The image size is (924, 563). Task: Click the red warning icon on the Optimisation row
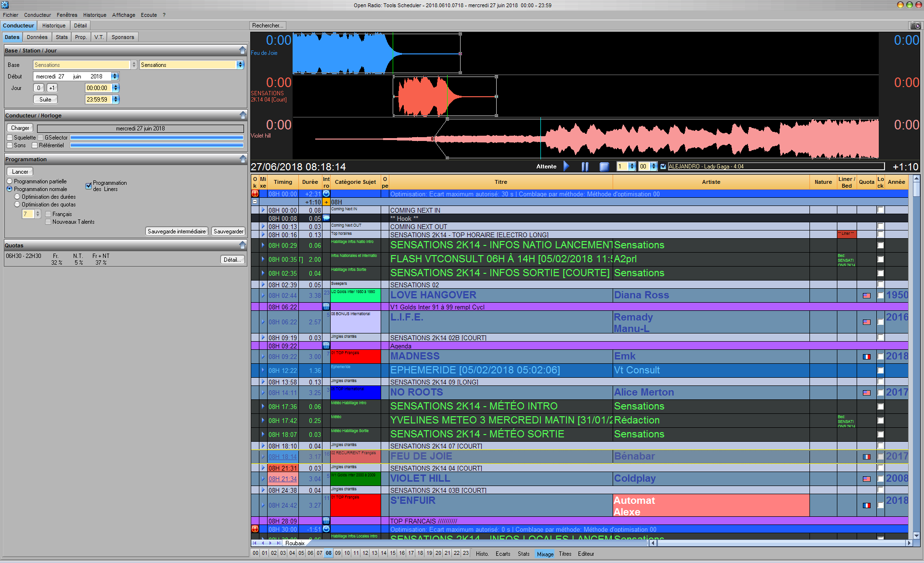point(255,194)
